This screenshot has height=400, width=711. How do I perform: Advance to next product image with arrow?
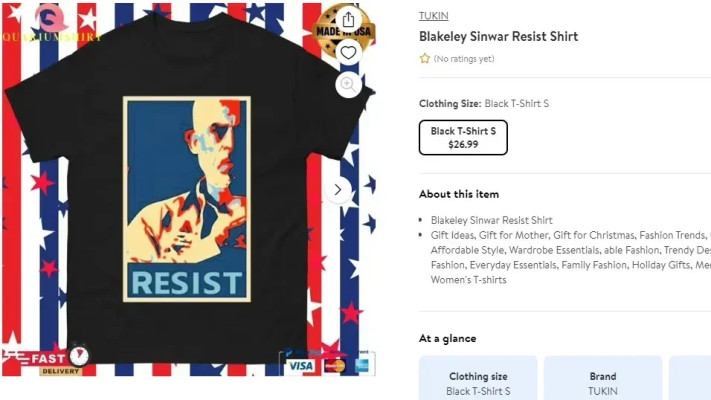(x=338, y=190)
